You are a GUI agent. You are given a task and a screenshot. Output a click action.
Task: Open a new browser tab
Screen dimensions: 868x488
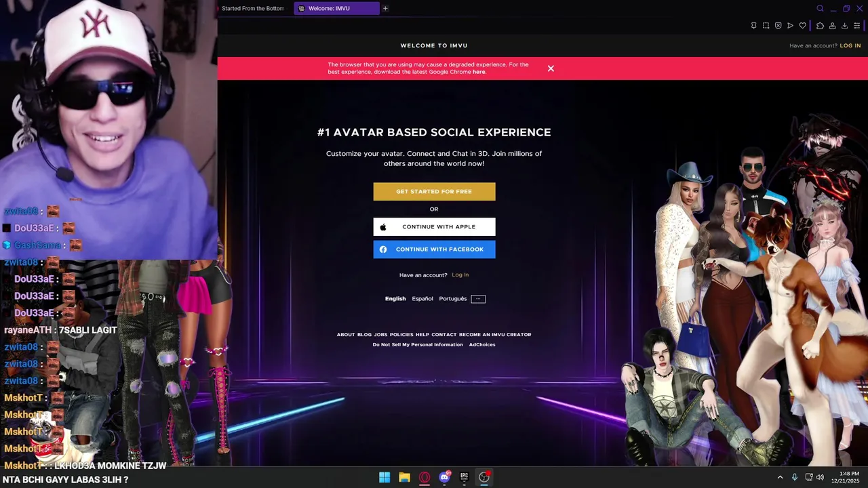click(x=385, y=8)
